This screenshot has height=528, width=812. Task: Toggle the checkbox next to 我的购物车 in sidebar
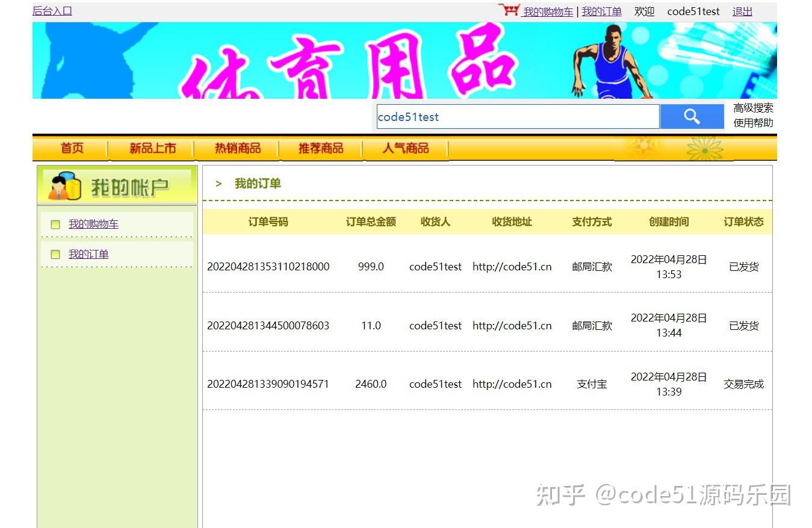[x=55, y=223]
